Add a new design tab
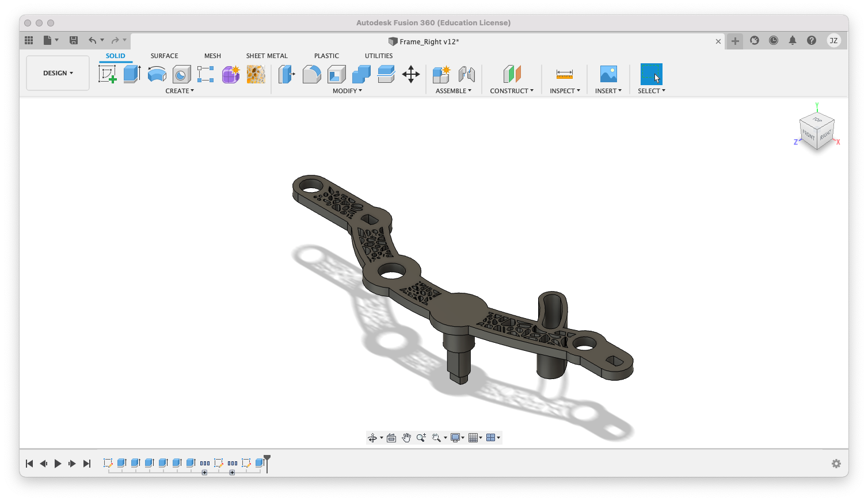This screenshot has width=868, height=501. tap(735, 41)
